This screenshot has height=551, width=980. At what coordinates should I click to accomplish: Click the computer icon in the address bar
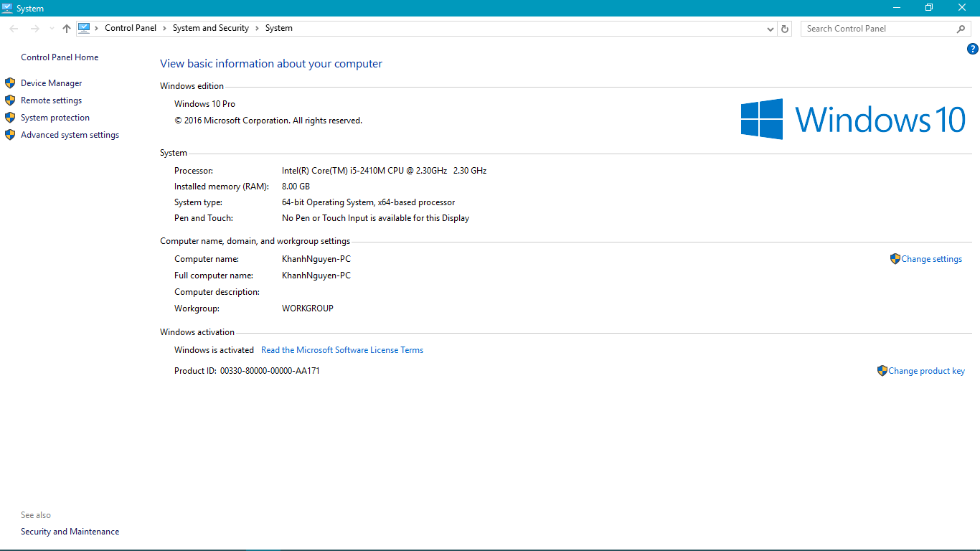click(85, 28)
